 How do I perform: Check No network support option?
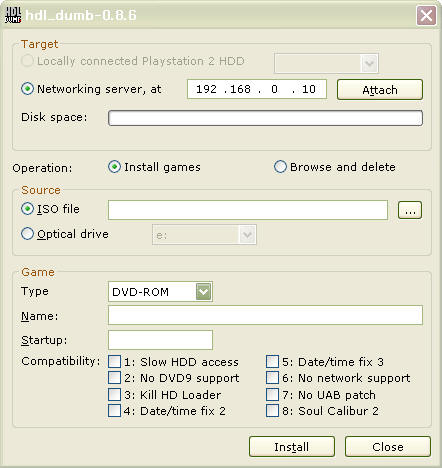[272, 378]
